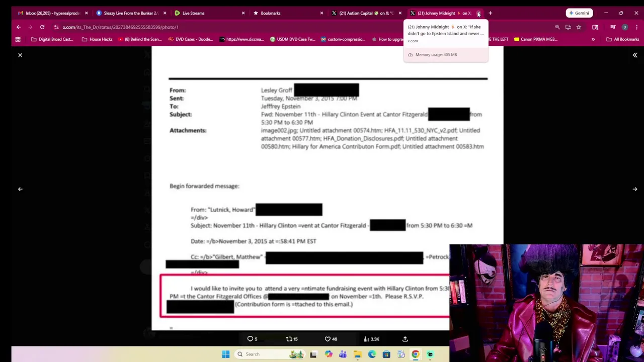This screenshot has width=644, height=362.
Task: Go to the previous photo arrow
Action: coord(20,189)
